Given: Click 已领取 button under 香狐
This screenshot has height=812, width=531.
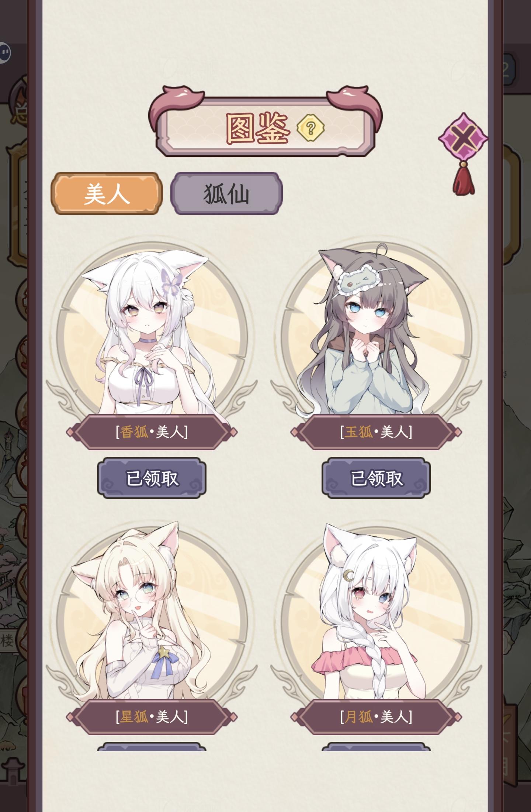Looking at the screenshot, I should (x=152, y=478).
